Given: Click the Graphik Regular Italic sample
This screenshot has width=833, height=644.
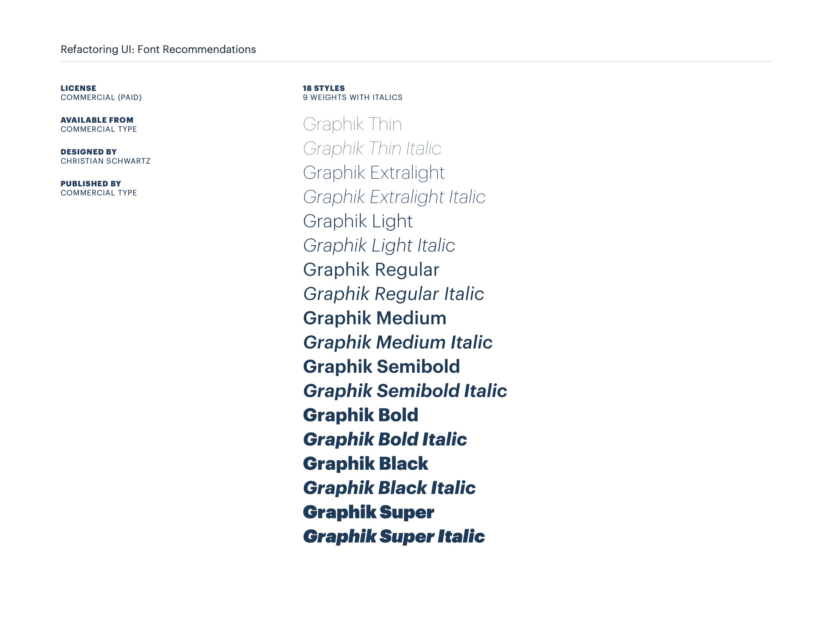Looking at the screenshot, I should (394, 294).
